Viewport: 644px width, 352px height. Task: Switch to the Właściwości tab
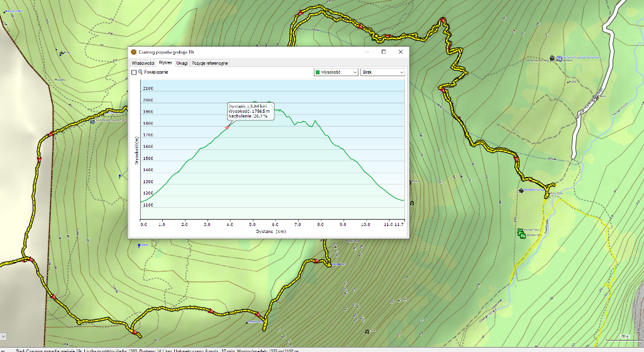pyautogui.click(x=143, y=63)
